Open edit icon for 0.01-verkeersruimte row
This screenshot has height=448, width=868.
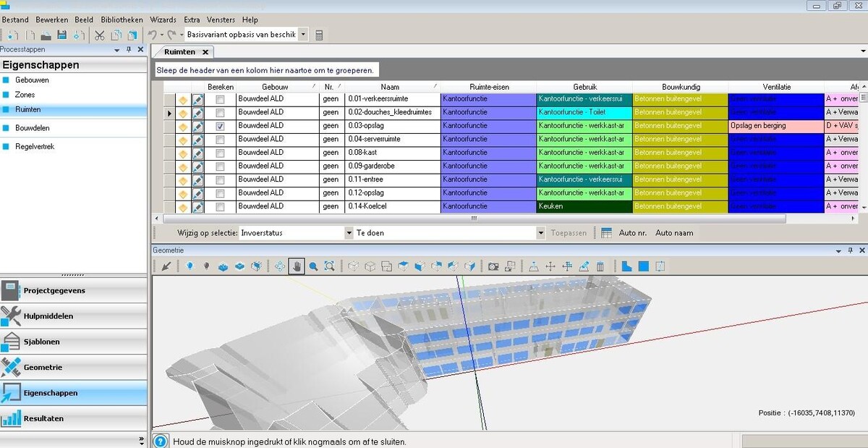point(197,99)
